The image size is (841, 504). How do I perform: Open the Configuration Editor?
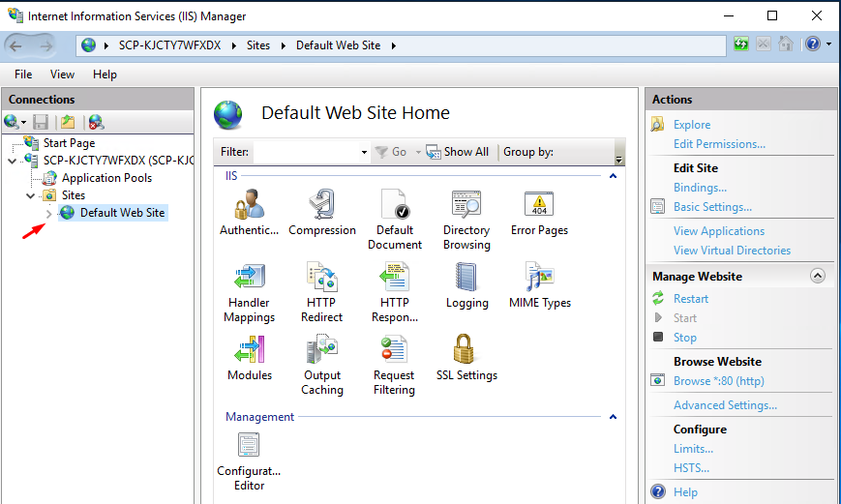249,461
